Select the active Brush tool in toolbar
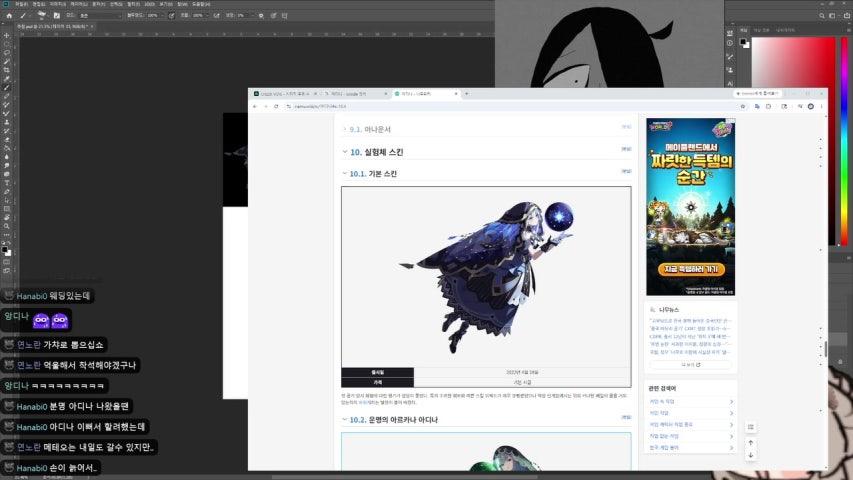Image resolution: width=853 pixels, height=480 pixels. click(x=7, y=87)
